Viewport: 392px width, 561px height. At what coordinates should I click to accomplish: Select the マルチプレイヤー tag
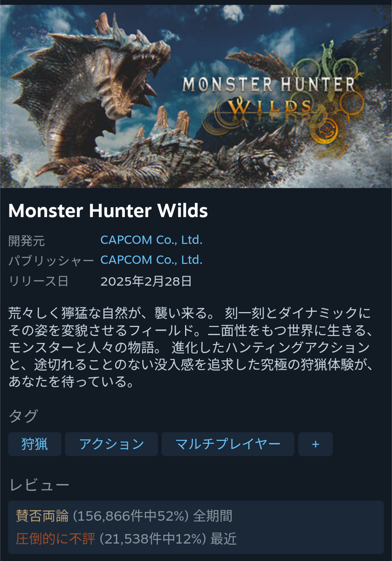(x=228, y=444)
